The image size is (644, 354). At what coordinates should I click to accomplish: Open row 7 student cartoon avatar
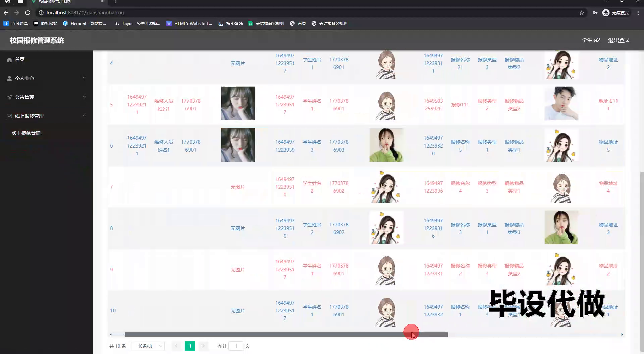[386, 186]
